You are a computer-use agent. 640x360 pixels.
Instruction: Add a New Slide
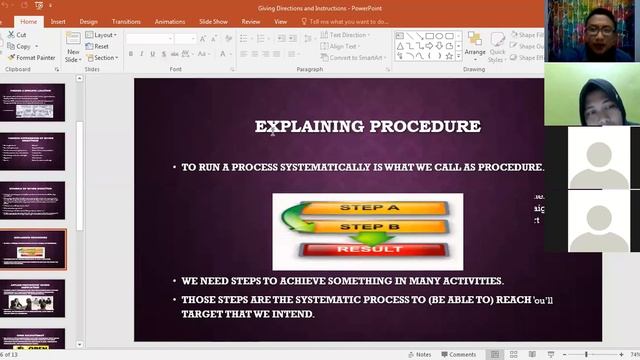tap(73, 47)
